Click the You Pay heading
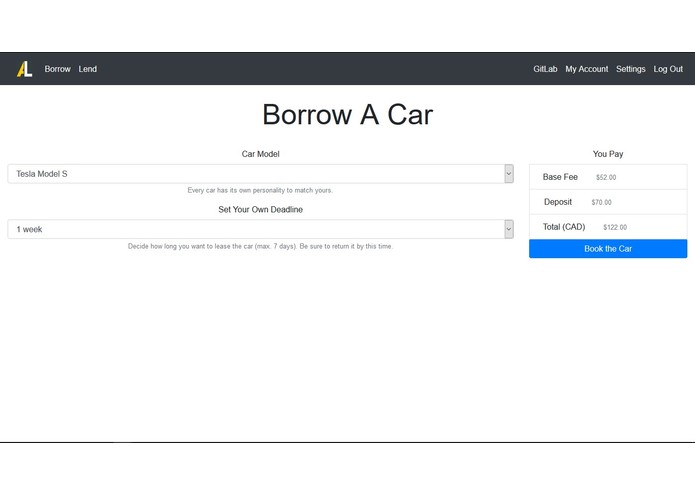Image resolution: width=695 pixels, height=494 pixels. (608, 154)
